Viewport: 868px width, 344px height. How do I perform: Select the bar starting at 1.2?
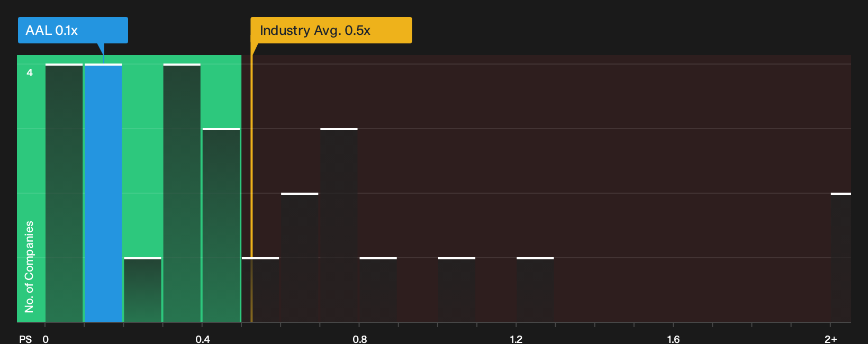click(x=535, y=290)
